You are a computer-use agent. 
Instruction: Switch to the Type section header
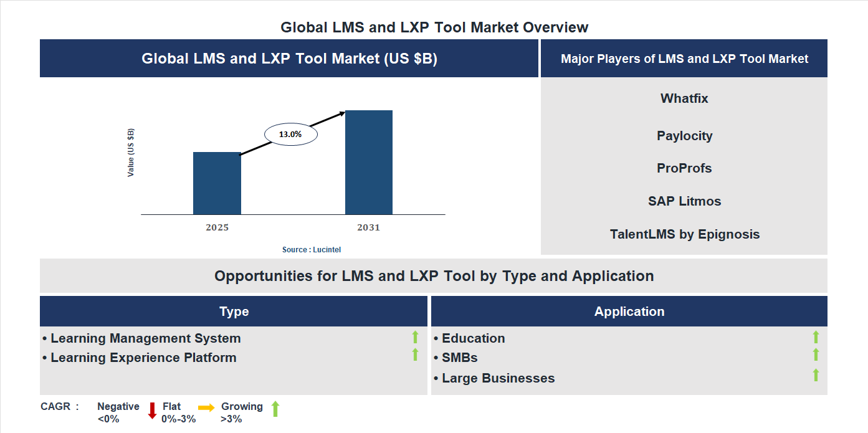pyautogui.click(x=235, y=311)
